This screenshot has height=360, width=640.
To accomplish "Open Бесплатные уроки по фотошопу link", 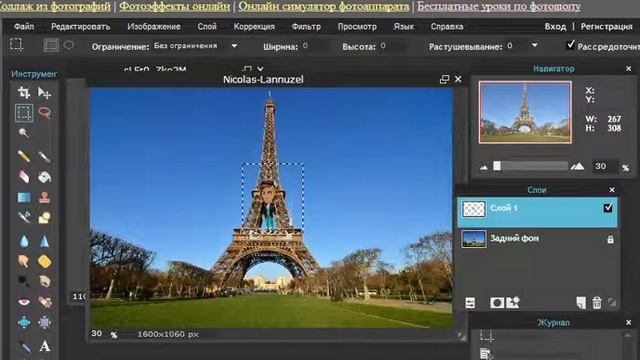I will pos(499,6).
